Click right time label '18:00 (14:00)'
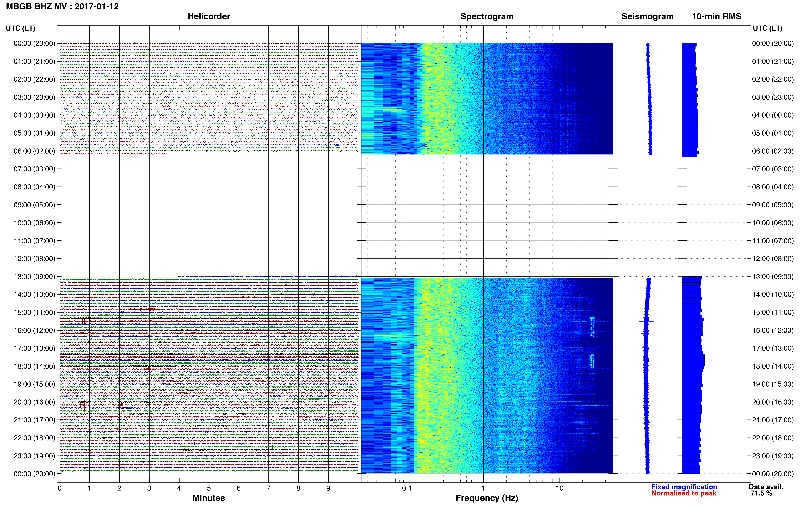This screenshot has height=508, width=812. tap(773, 366)
